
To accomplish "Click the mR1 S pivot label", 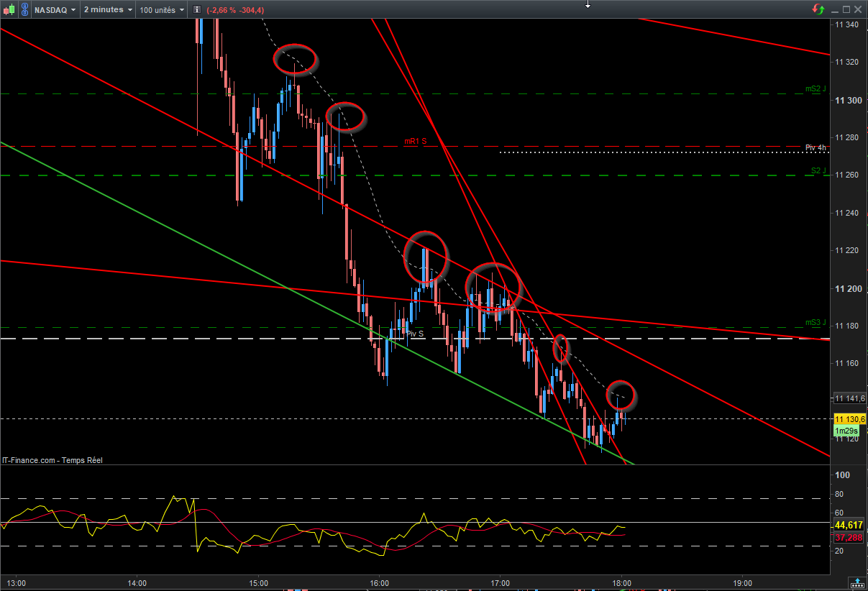I will click(415, 141).
